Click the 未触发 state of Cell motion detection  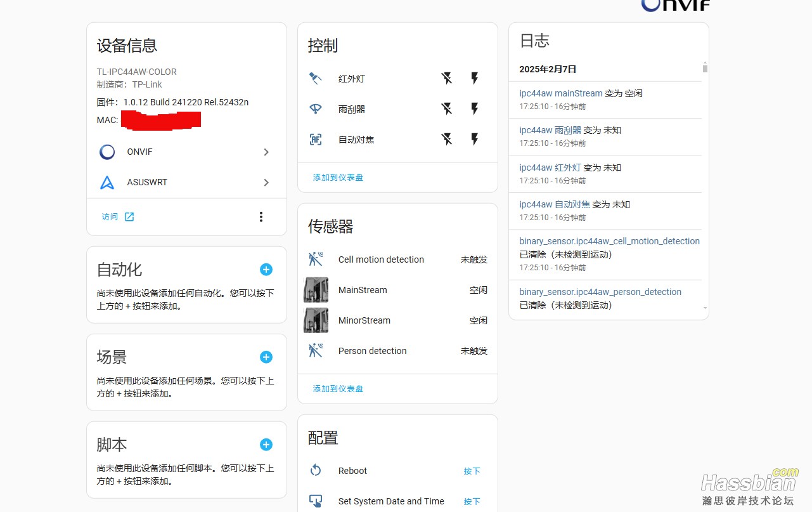(474, 259)
